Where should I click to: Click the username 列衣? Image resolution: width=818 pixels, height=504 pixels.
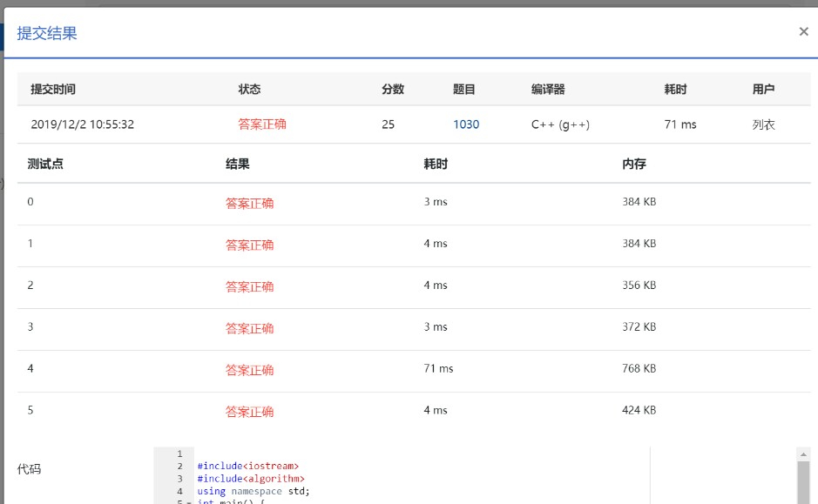[x=765, y=124]
